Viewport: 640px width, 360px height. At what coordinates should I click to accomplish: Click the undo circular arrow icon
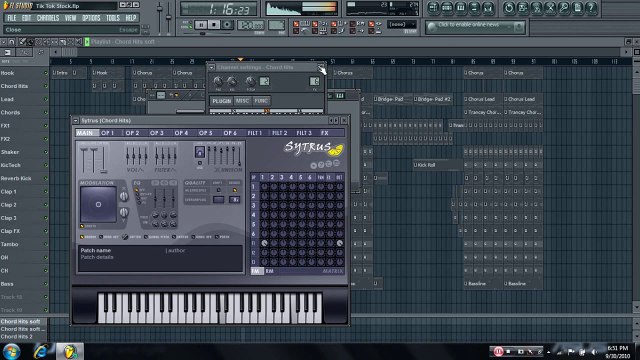[x=509, y=8]
